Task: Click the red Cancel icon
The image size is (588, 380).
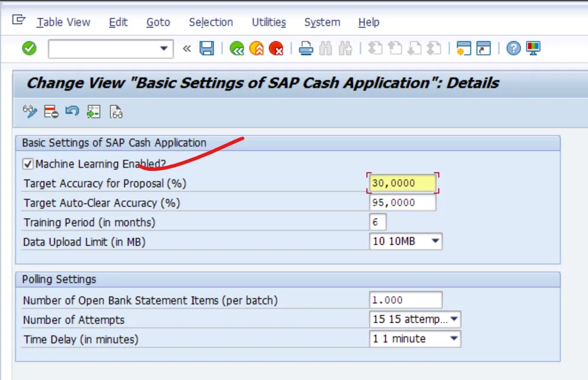Action: (x=276, y=48)
